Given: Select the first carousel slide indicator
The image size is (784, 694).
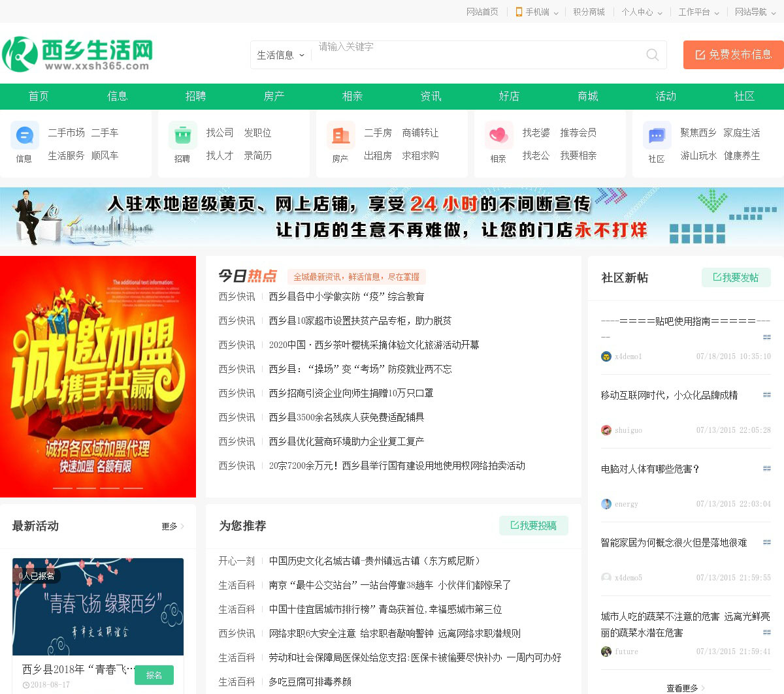Looking at the screenshot, I should 63,488.
